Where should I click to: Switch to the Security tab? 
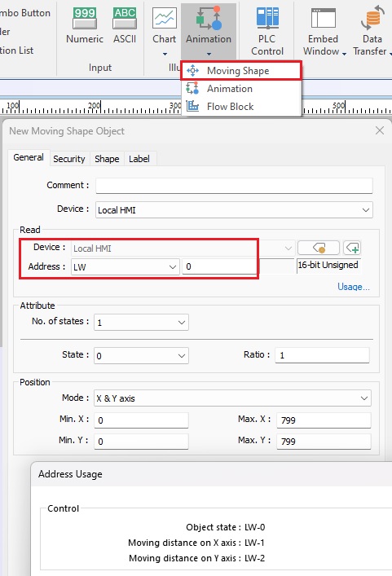coord(69,159)
